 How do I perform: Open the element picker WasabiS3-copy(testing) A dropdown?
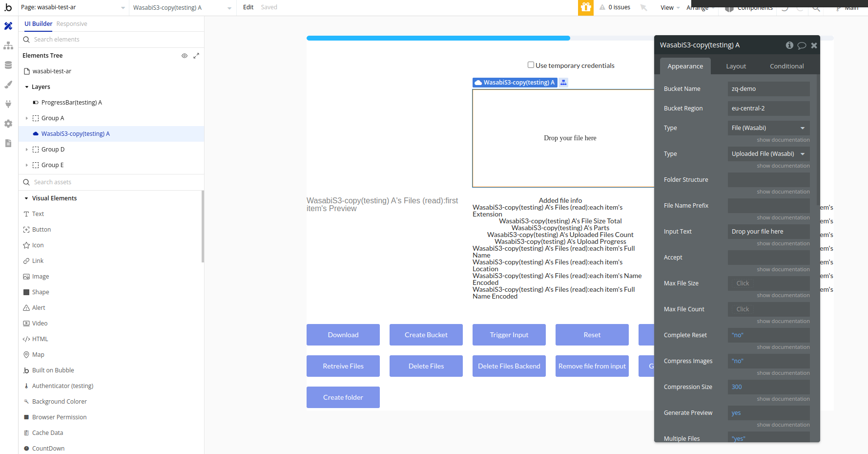click(x=183, y=7)
